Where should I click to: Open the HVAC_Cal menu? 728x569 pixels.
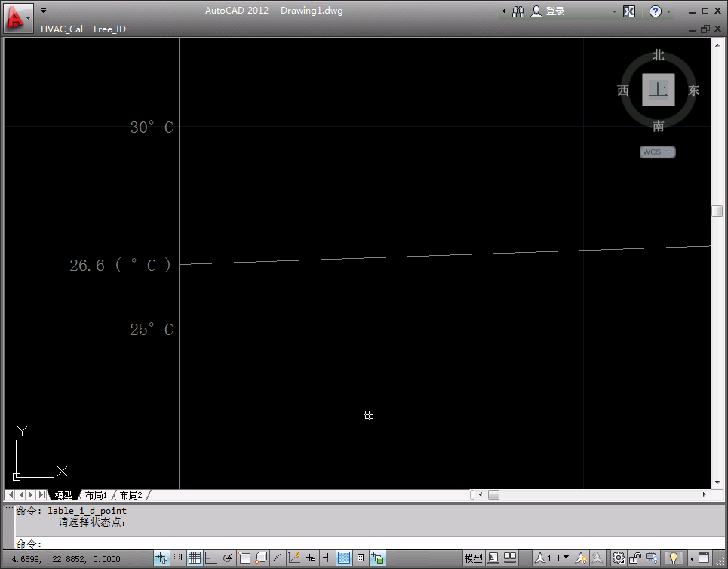tap(62, 29)
